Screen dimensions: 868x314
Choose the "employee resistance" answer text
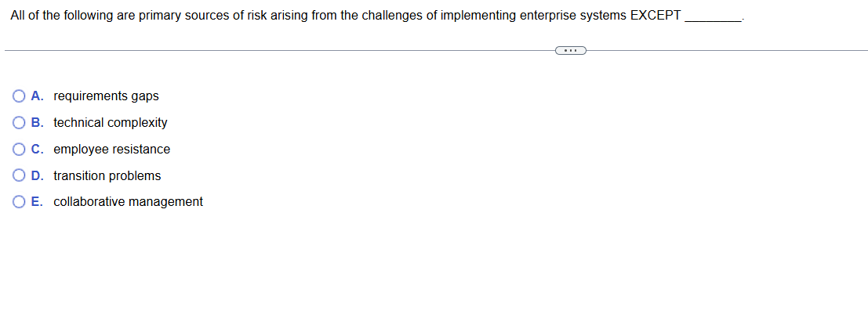click(x=111, y=150)
